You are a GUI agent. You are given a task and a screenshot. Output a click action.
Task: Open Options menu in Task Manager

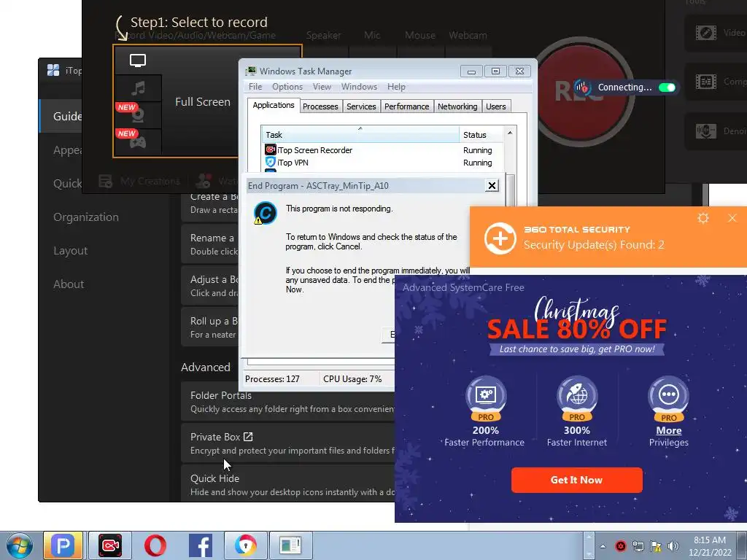pyautogui.click(x=287, y=87)
